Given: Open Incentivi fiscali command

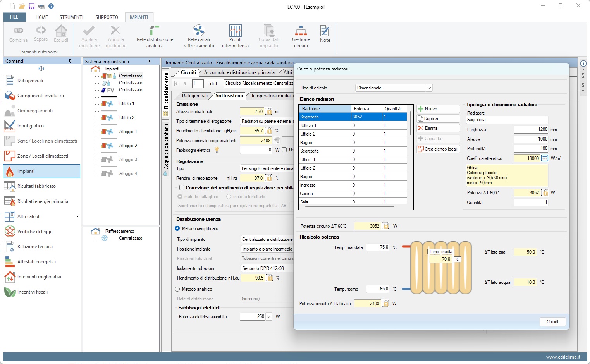Looking at the screenshot, I should (x=42, y=292).
